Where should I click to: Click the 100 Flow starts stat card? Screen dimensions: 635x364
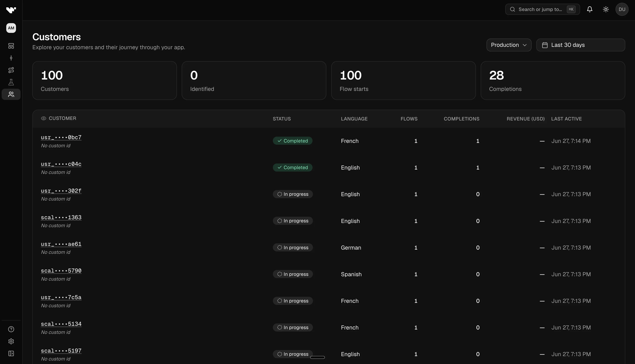pyautogui.click(x=403, y=80)
